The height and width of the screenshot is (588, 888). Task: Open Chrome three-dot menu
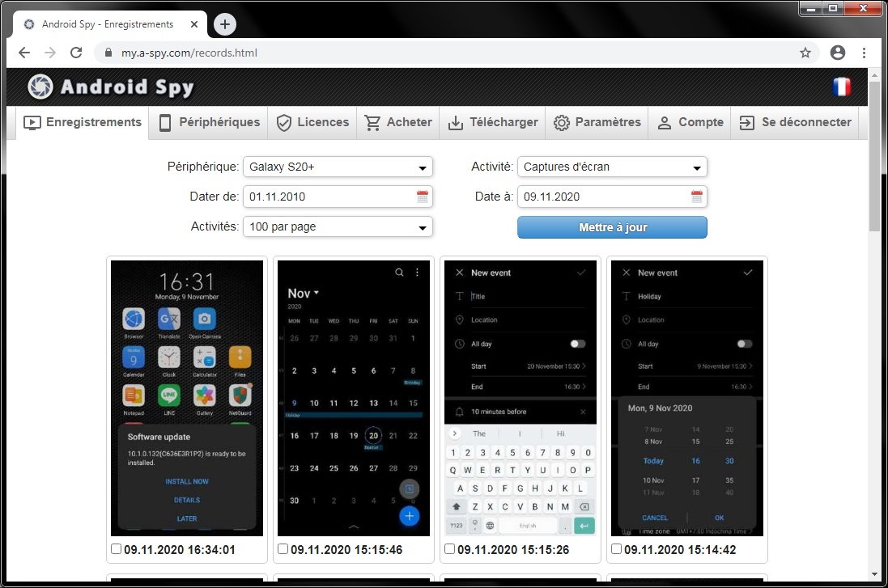click(864, 53)
